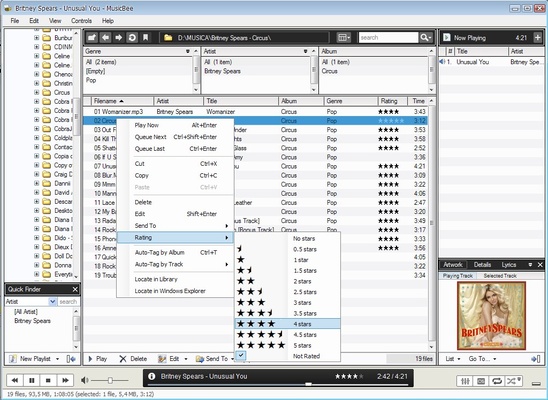Screen dimensions: 548x400
Task: Set rating to 5 stars
Action: (288, 346)
